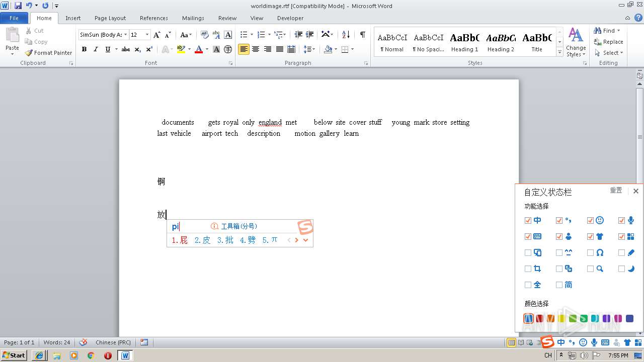Apply strikethrough to text
The height and width of the screenshot is (362, 644).
point(126,49)
